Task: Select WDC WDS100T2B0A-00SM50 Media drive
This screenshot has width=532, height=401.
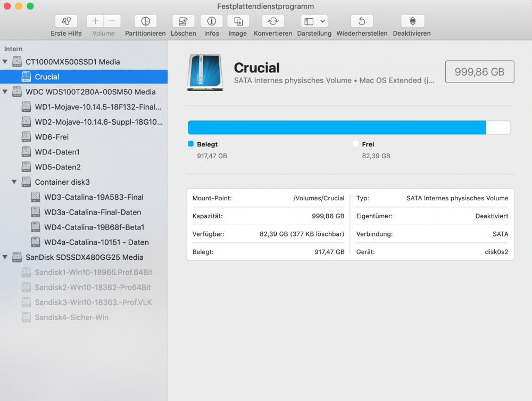Action: 84,92
